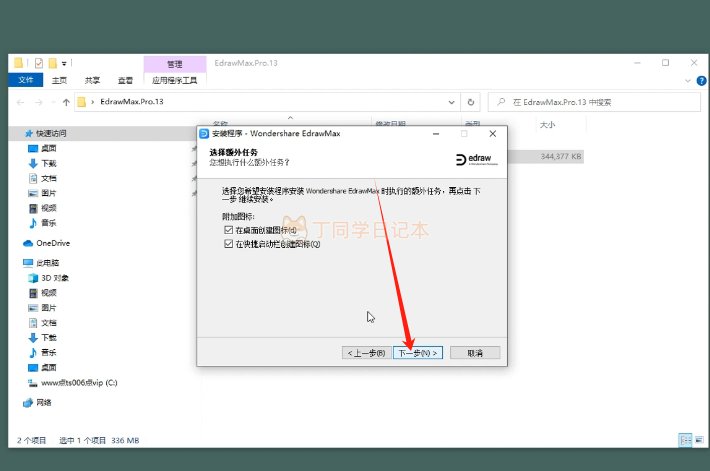Click the OneDrive cloud icon
The image size is (710, 471).
(x=28, y=243)
